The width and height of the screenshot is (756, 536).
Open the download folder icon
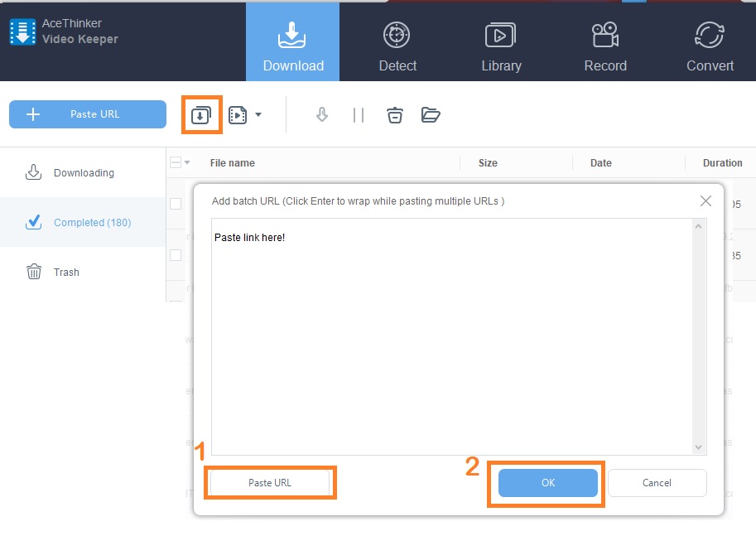pyautogui.click(x=431, y=114)
